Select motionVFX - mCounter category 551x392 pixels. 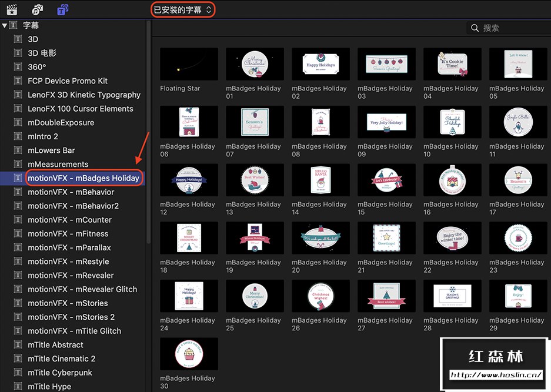tap(69, 220)
